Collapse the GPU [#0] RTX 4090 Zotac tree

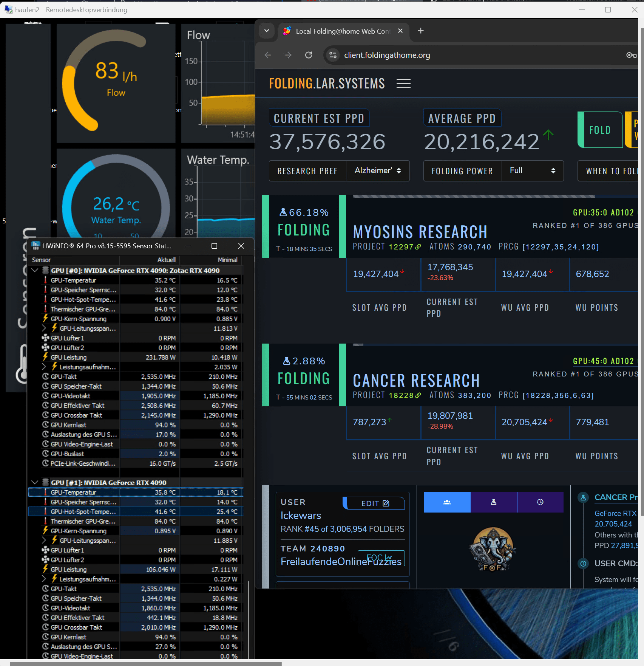[35, 270]
